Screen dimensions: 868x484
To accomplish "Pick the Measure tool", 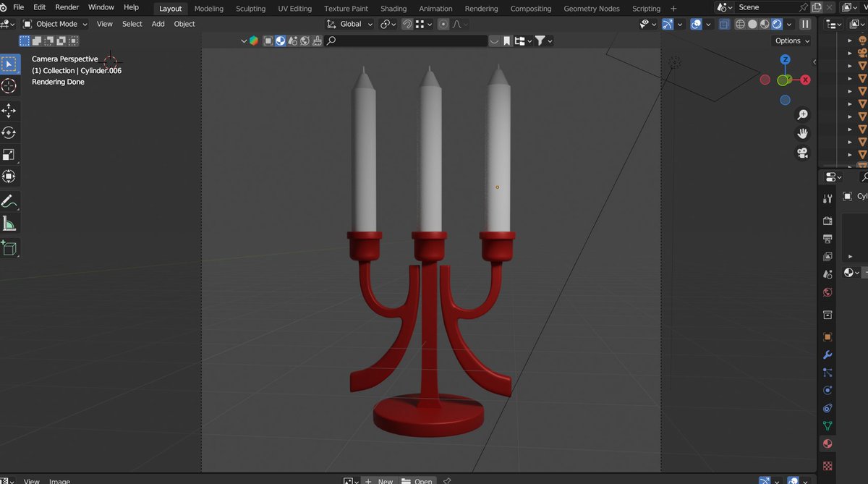I will click(x=9, y=223).
